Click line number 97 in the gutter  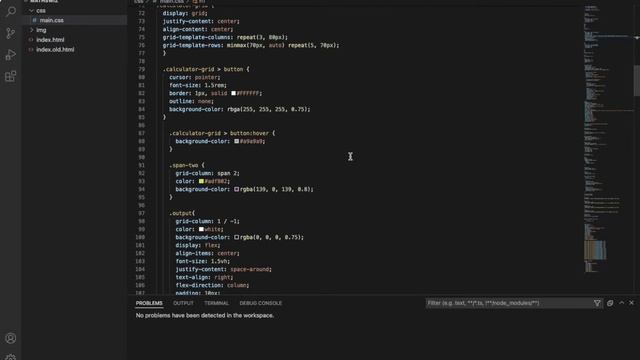click(142, 213)
